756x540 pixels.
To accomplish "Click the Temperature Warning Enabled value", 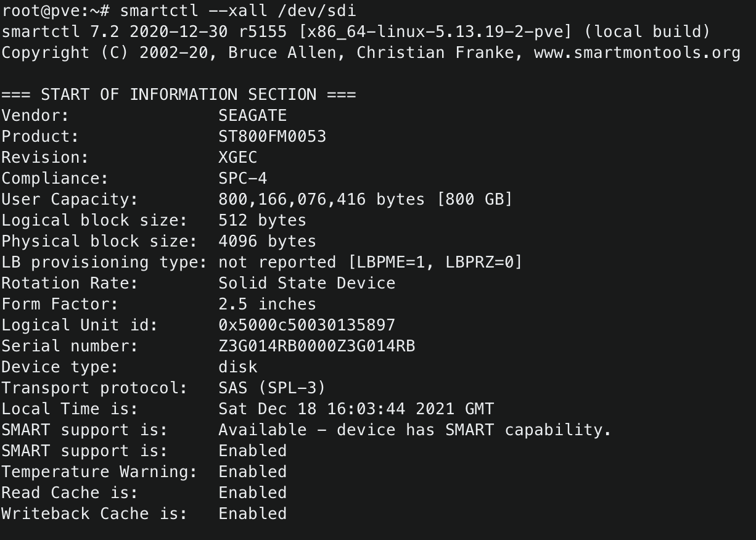I will (x=252, y=472).
